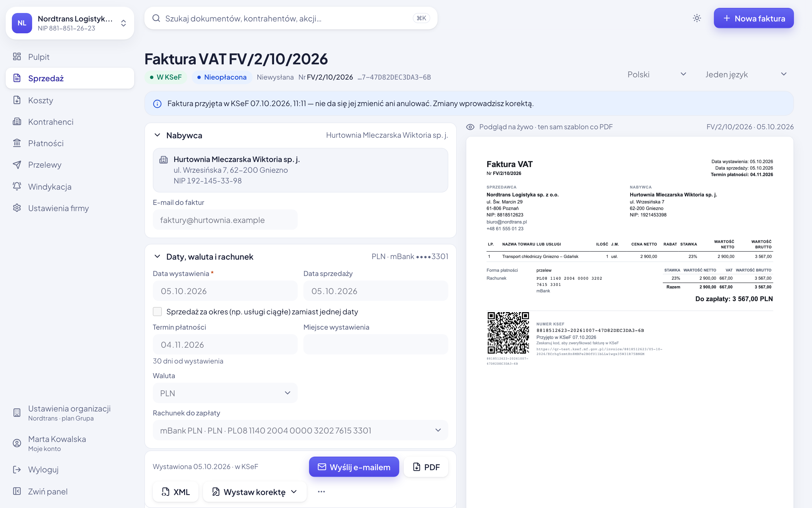Open Płatności from sidebar
The width and height of the screenshot is (812, 508).
70,143
